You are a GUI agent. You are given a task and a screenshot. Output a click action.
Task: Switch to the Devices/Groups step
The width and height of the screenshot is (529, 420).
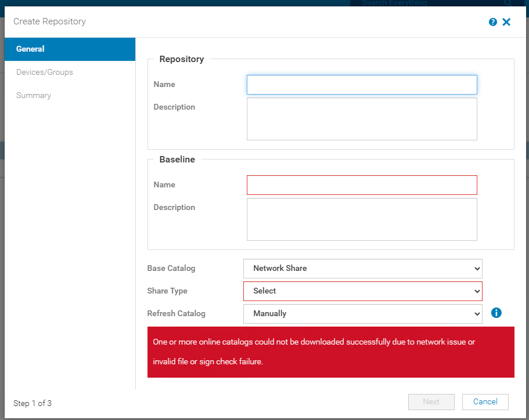pyautogui.click(x=45, y=73)
